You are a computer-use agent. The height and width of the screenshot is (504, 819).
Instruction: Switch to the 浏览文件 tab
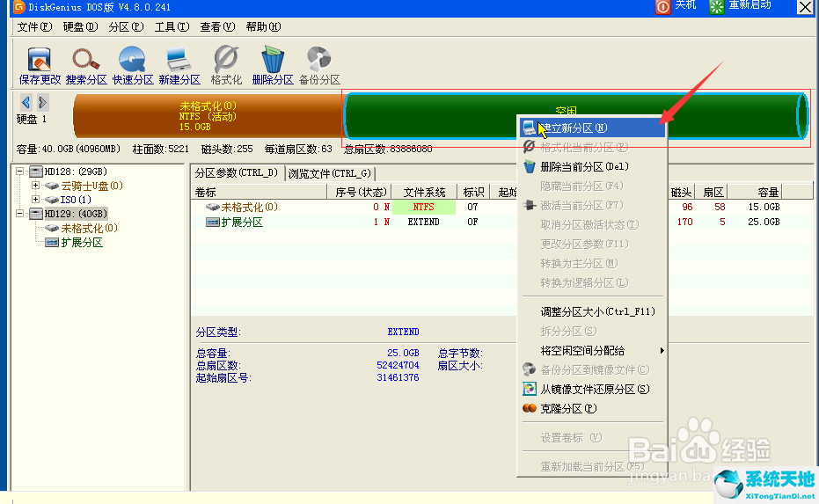[x=330, y=173]
